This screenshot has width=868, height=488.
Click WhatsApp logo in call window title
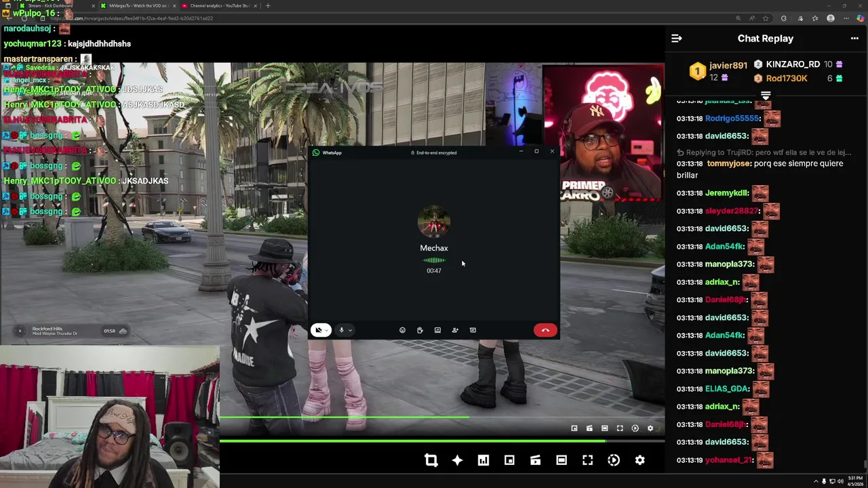316,152
